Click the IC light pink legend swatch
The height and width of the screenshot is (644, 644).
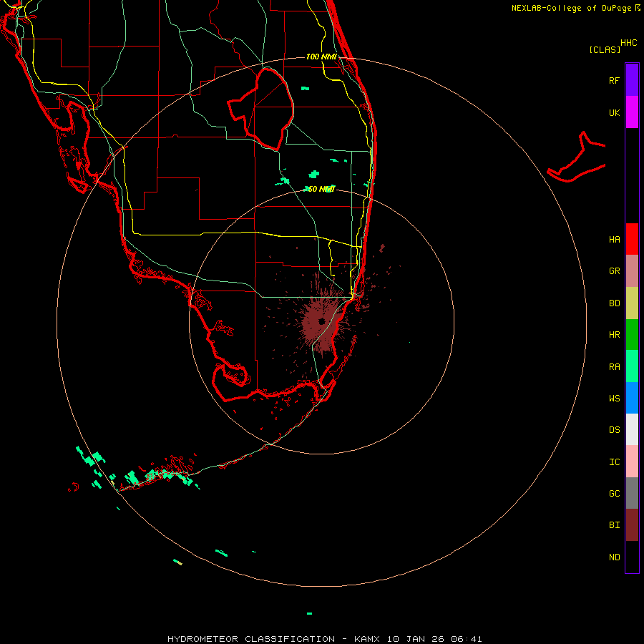click(x=632, y=462)
